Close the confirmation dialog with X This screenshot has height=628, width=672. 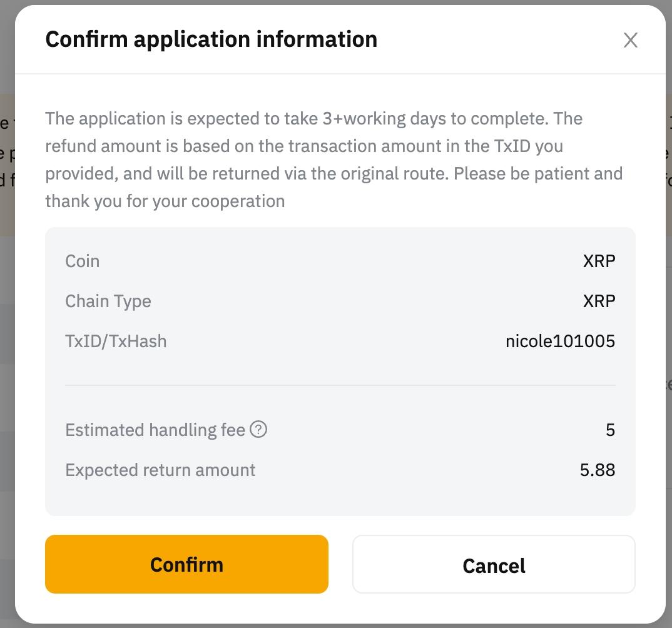[630, 40]
